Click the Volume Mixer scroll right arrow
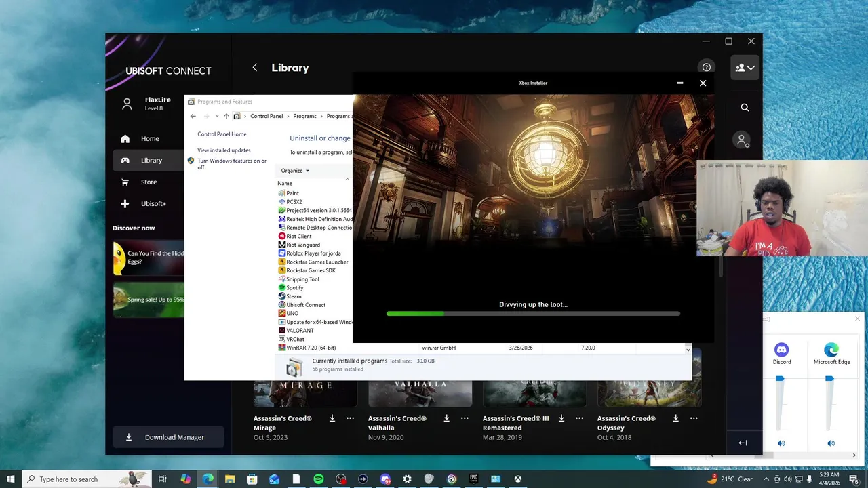Screen dimensions: 868x488 coord(854,455)
